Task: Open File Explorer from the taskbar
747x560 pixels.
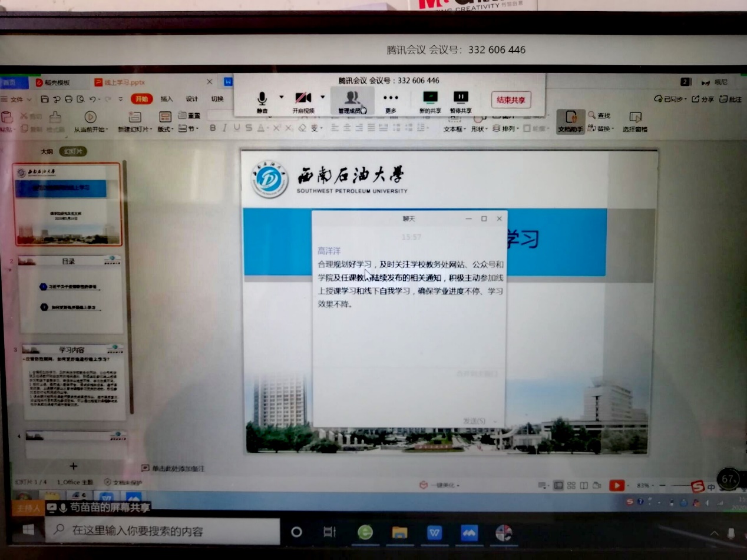Action: point(400,533)
